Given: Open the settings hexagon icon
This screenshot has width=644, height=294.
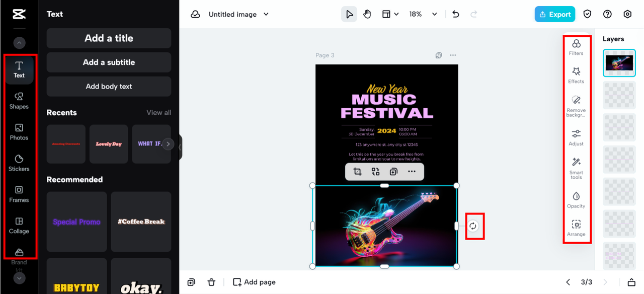Looking at the screenshot, I should coord(627,14).
